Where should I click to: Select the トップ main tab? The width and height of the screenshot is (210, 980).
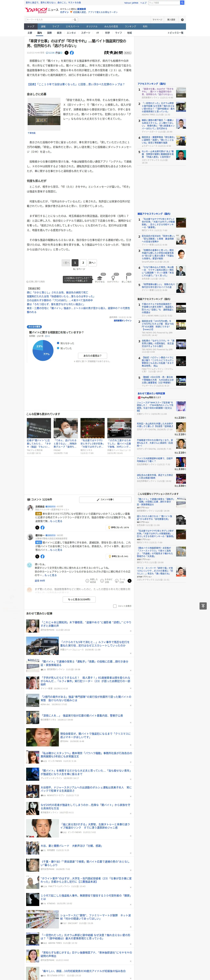[31, 26]
